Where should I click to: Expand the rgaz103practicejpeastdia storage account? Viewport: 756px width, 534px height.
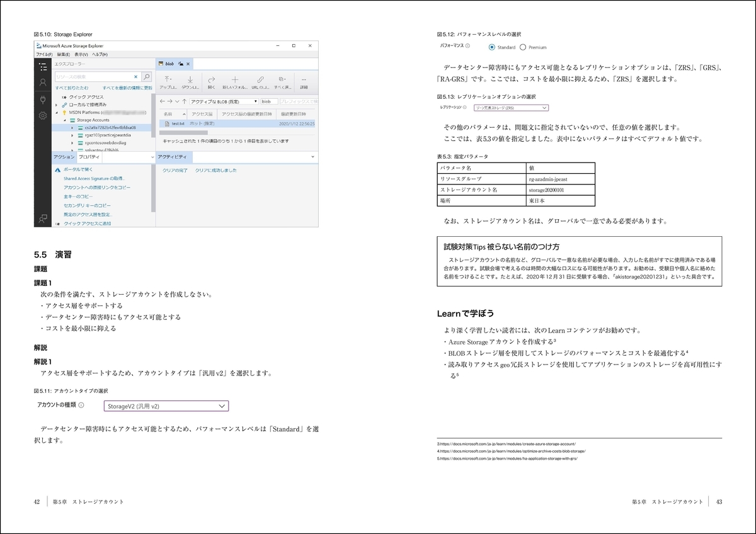tap(72, 135)
